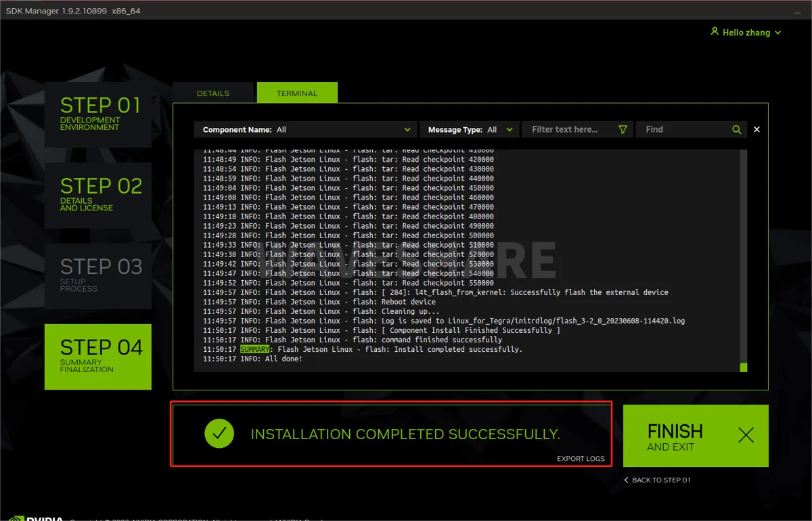Click the back chevron before Back to Step 01
Viewport: 812px width, 521px height.
(x=627, y=480)
